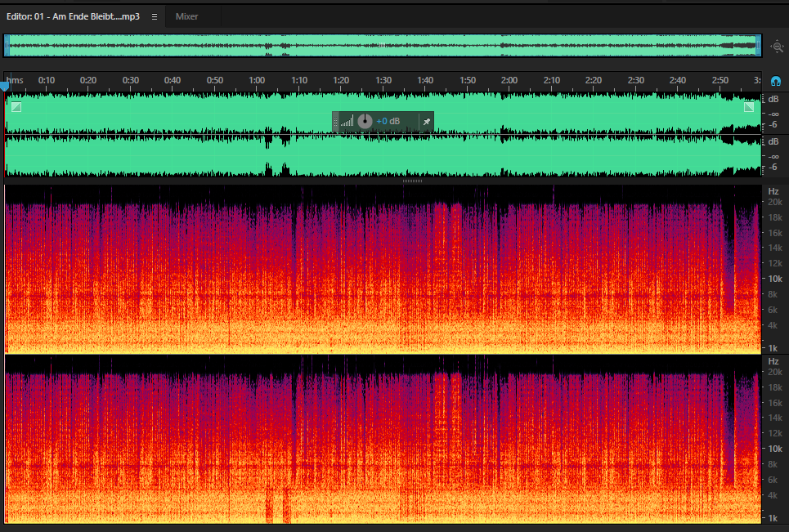Click the 2:00 mark on time ruler
The image size is (789, 532).
(x=509, y=80)
